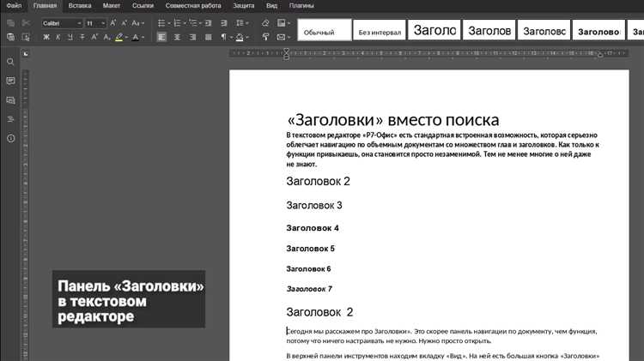Screen dimensions: 644x361
Task: Click the Copy icon in toolbar
Action: click(x=10, y=23)
